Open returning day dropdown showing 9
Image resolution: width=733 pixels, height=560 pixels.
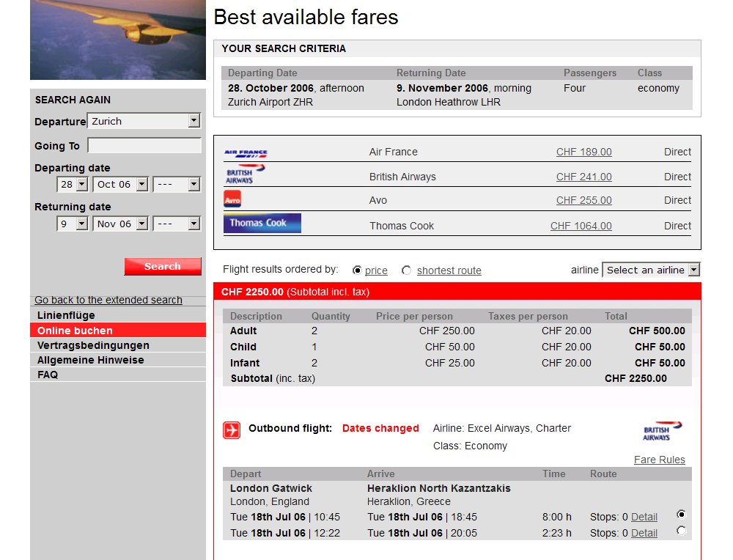pyautogui.click(x=73, y=224)
